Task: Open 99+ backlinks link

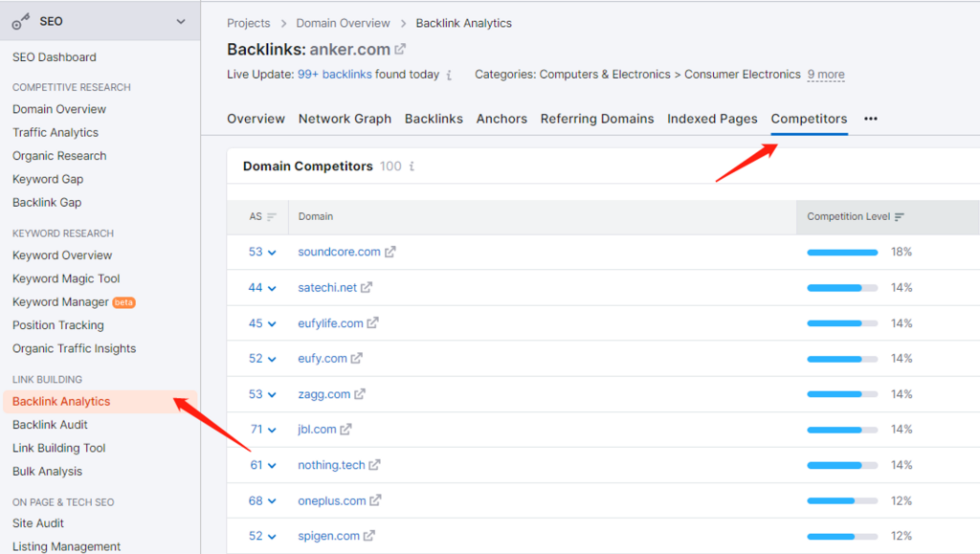Action: click(x=334, y=75)
